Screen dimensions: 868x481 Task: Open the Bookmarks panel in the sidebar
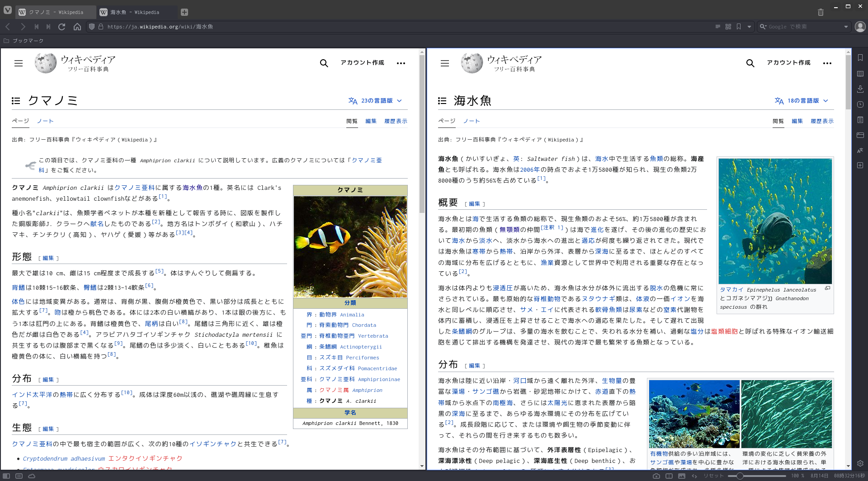click(x=861, y=57)
